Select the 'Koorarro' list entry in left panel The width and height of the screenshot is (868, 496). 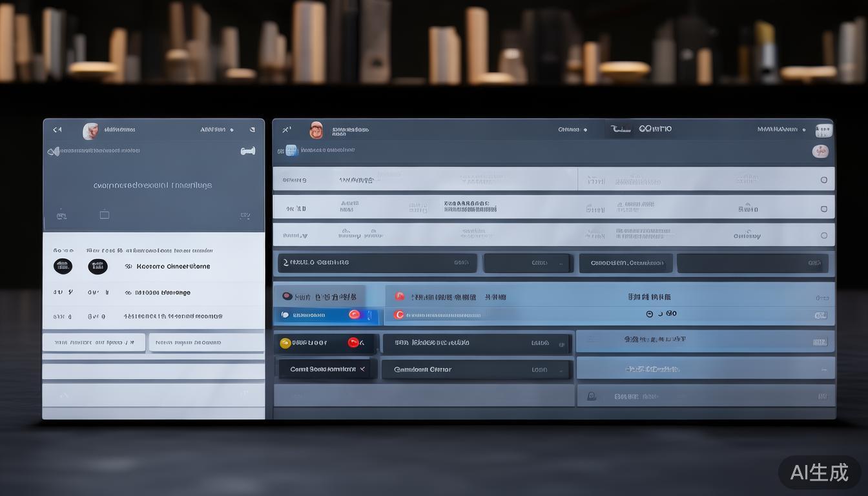(x=173, y=266)
